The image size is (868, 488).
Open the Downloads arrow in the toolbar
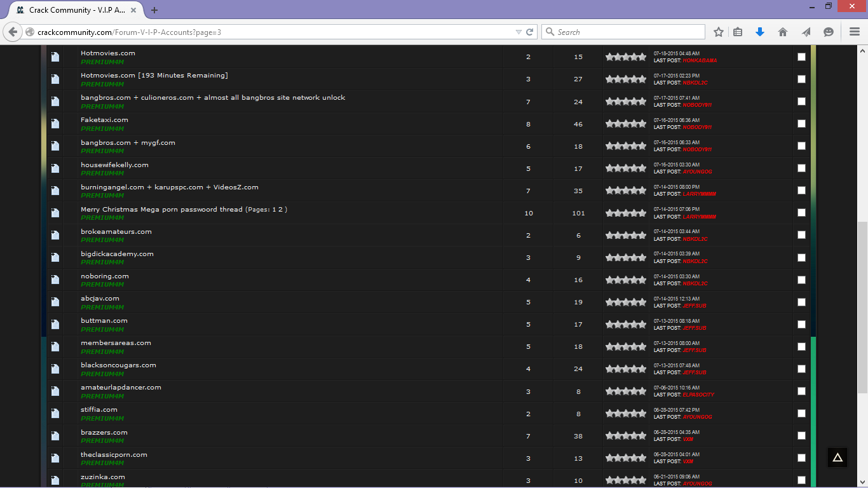(760, 32)
